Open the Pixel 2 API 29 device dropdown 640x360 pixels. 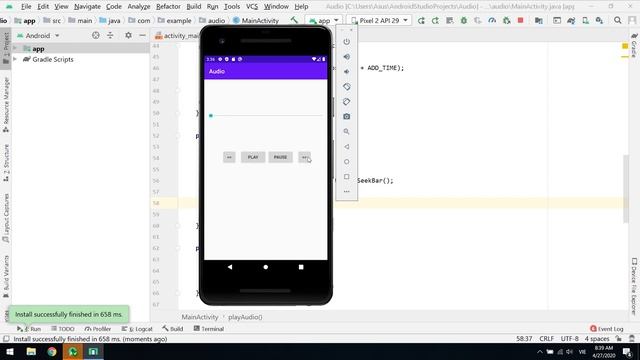(x=379, y=20)
